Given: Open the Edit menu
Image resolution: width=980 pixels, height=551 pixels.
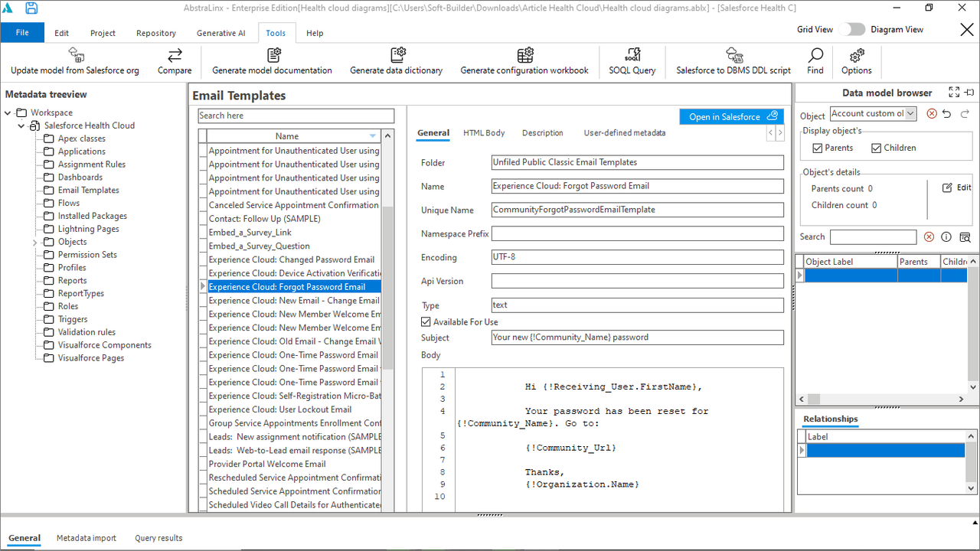Looking at the screenshot, I should click(62, 33).
